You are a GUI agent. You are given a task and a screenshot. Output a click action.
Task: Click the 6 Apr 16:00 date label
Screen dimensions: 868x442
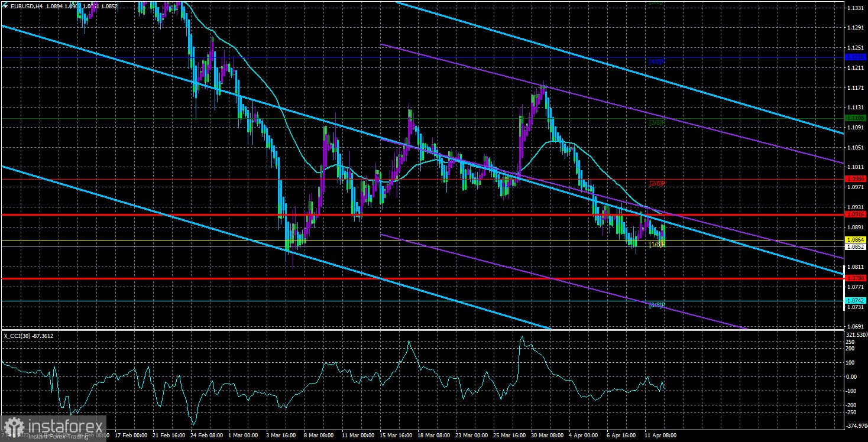pyautogui.click(x=622, y=435)
